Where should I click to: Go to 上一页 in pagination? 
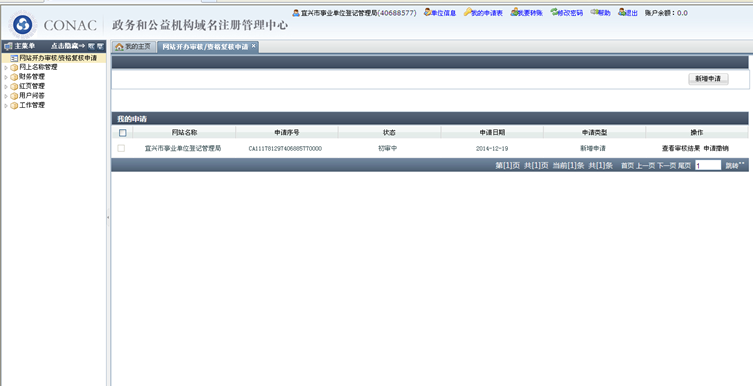click(645, 166)
